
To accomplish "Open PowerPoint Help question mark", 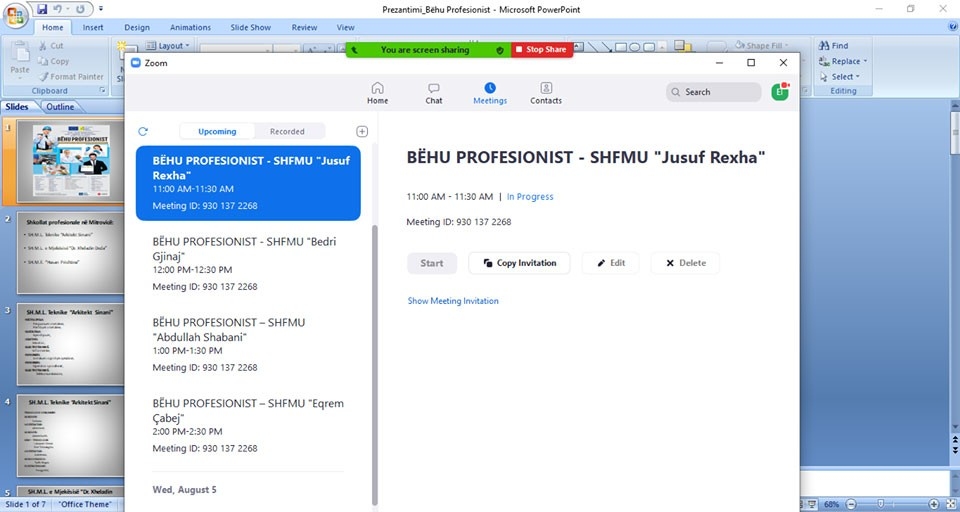I will (x=952, y=27).
